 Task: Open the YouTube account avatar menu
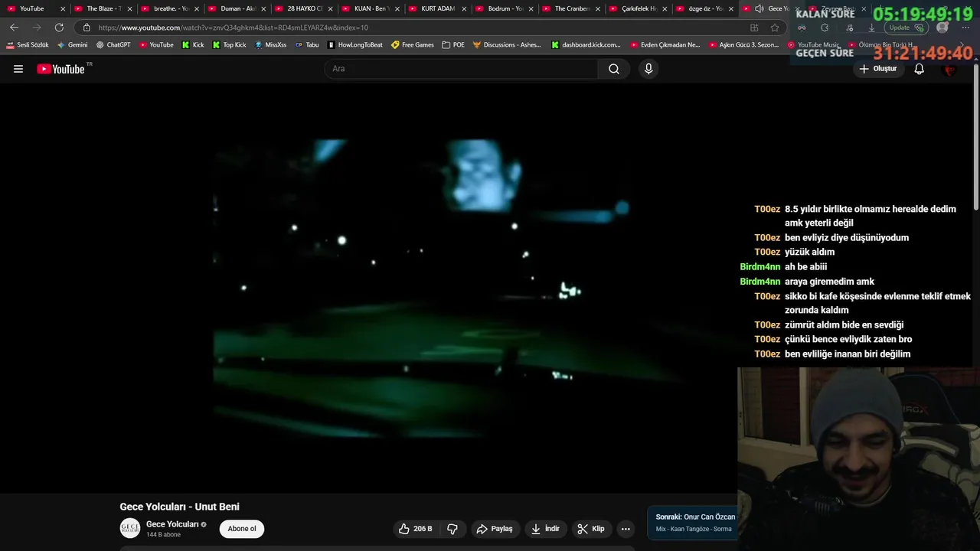click(950, 69)
